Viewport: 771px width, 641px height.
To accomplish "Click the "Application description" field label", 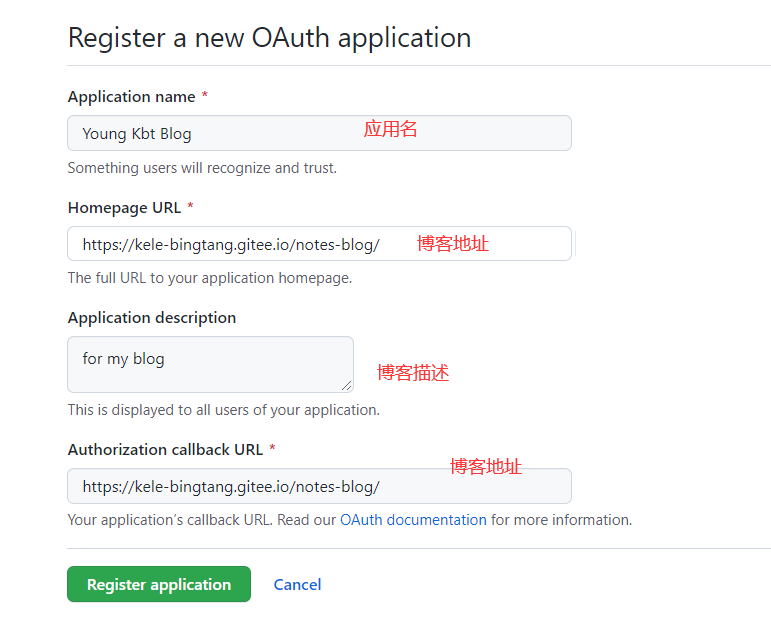I will point(152,318).
